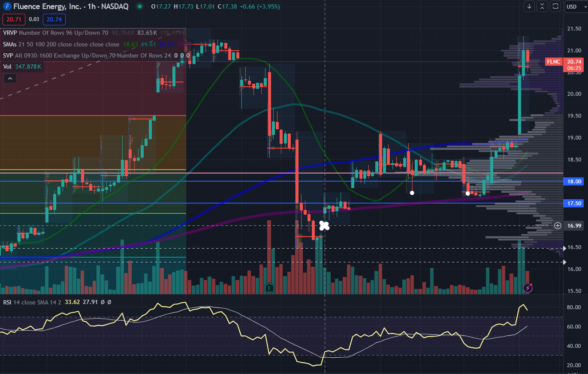Click the Fluence Energy logo icon
Viewport: 588px width, 374px height.
[x=6, y=6]
